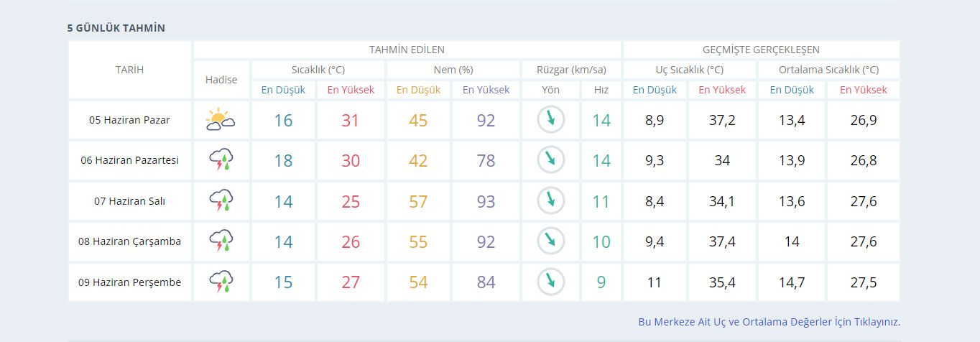Click the Rüzgar (km/sa) column header
980x342 pixels.
(x=571, y=70)
